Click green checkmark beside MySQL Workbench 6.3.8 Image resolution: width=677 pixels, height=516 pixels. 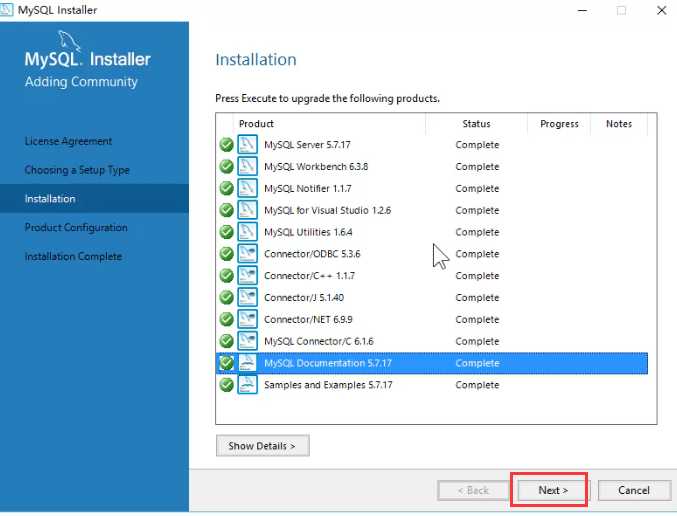coord(227,166)
